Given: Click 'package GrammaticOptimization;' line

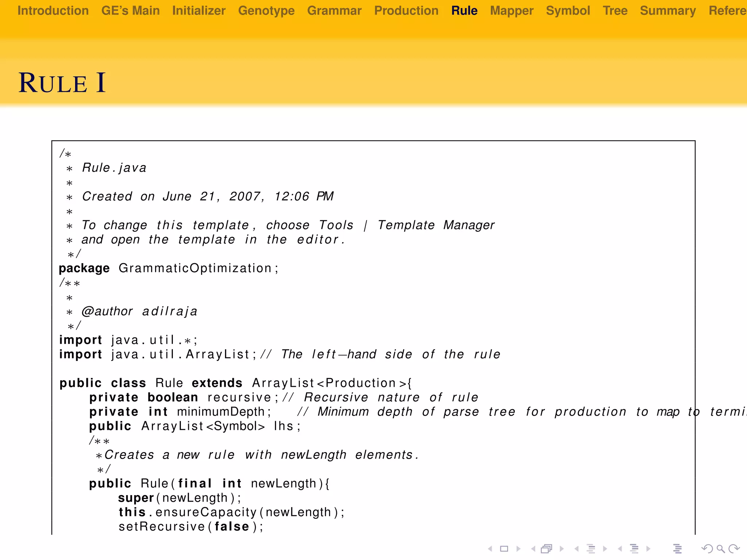Looking at the screenshot, I should tap(169, 268).
